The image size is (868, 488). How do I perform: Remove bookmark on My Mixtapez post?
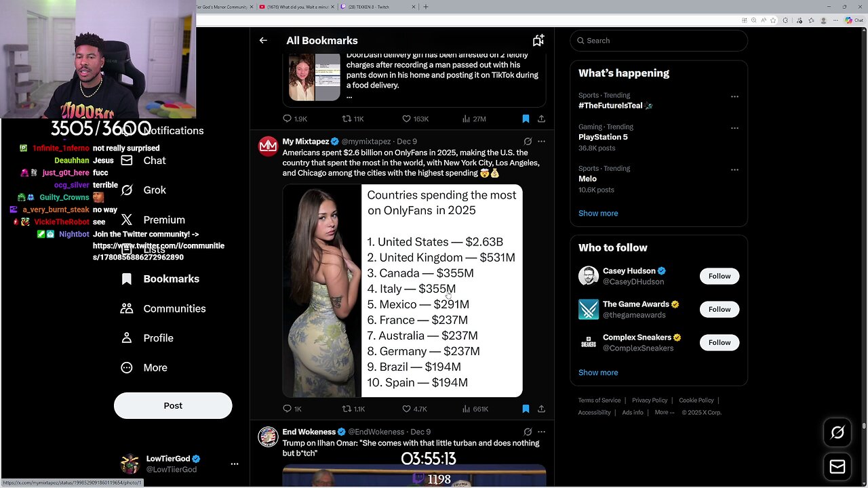coord(526,409)
